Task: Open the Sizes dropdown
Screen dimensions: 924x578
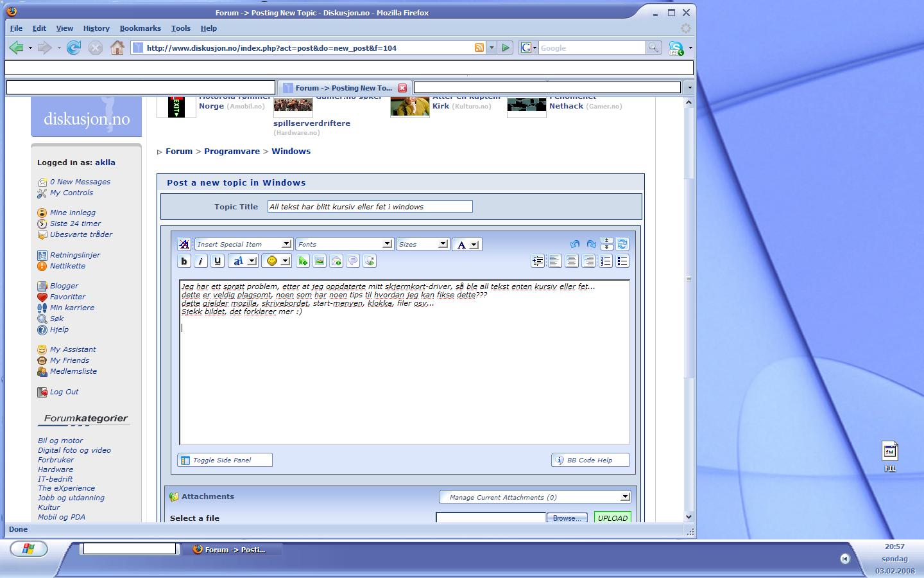Action: 422,244
